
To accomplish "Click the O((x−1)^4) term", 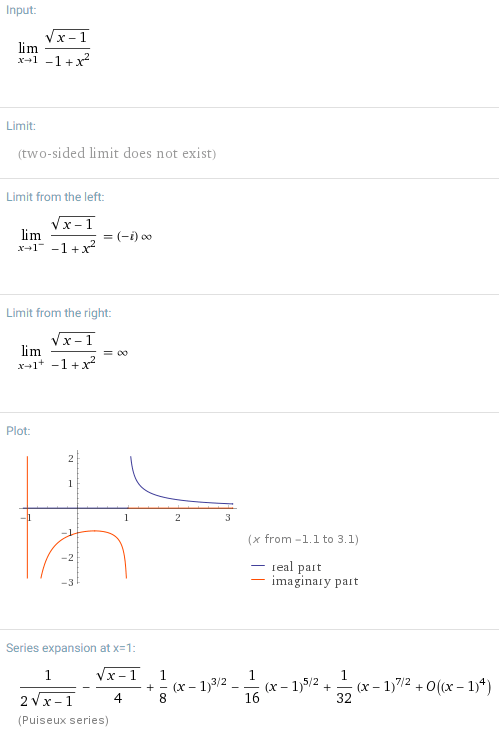I will point(459,687).
